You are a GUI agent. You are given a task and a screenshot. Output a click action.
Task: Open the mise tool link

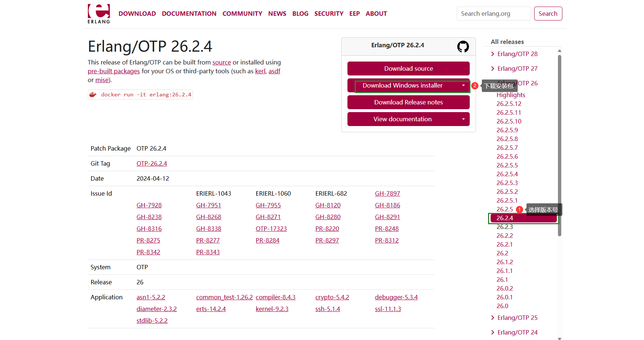(x=102, y=80)
